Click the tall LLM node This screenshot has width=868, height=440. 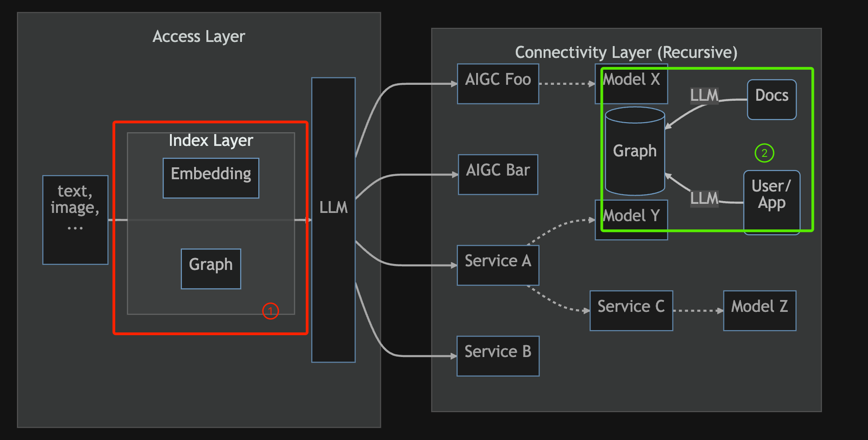tap(334, 220)
